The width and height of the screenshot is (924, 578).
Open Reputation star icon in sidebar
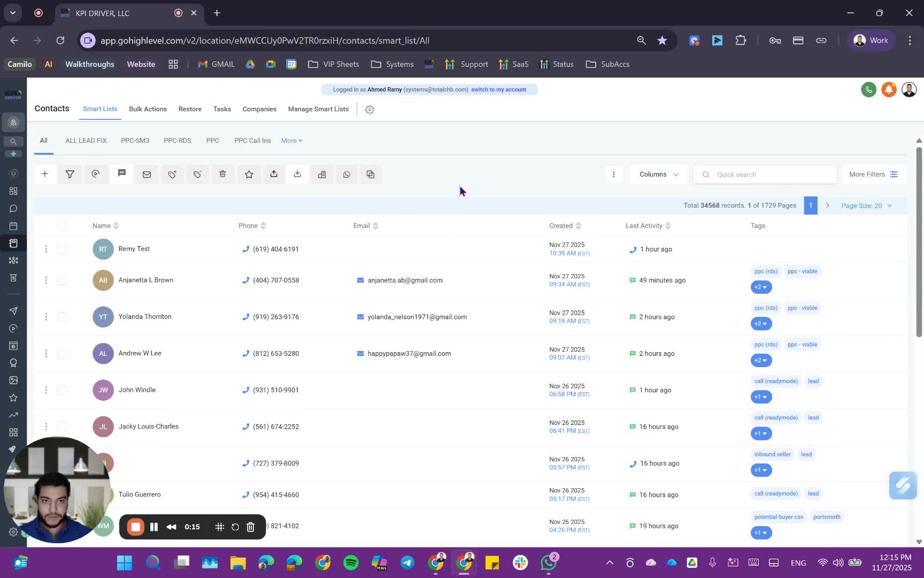[13, 398]
